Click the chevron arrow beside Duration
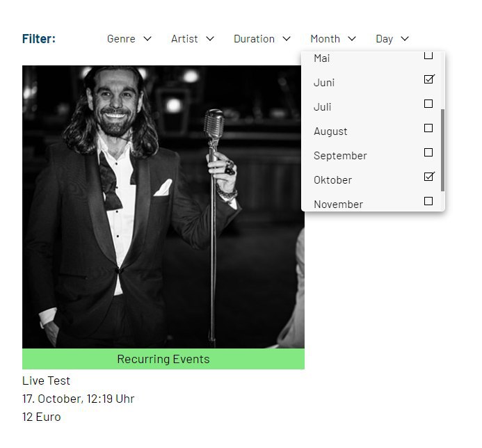This screenshot has width=482, height=448. (287, 39)
